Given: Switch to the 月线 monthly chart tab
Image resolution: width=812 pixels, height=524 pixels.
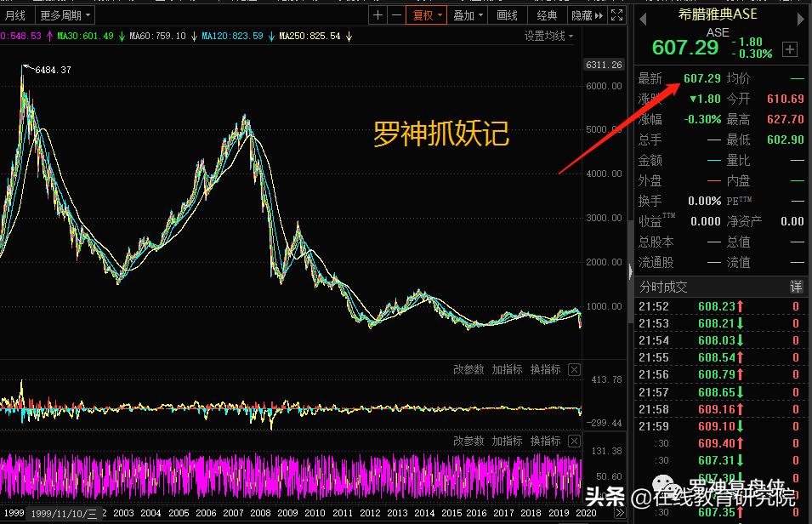Looking at the screenshot, I should (15, 14).
